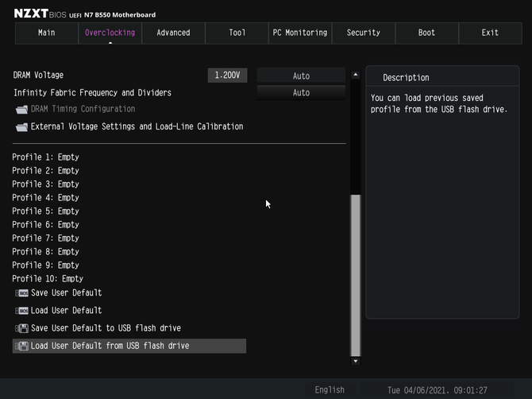Select Profile 7: Empty
This screenshot has width=532, height=399.
point(45,238)
